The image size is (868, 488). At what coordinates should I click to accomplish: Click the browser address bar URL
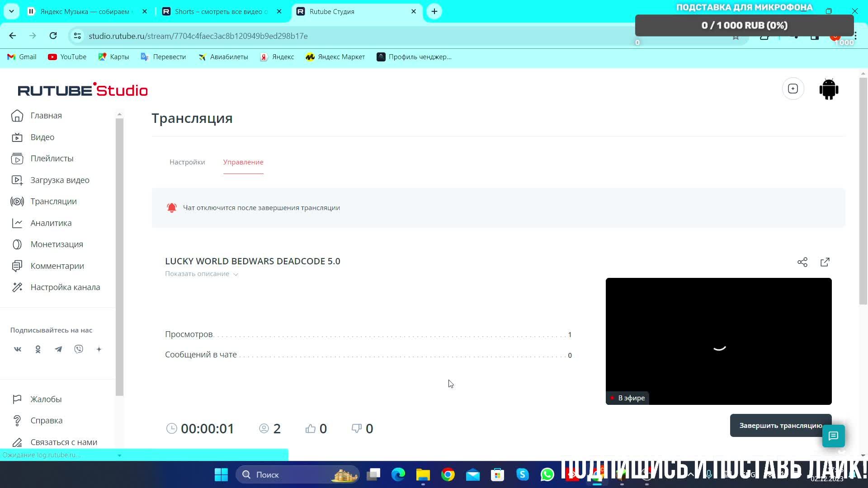point(198,36)
